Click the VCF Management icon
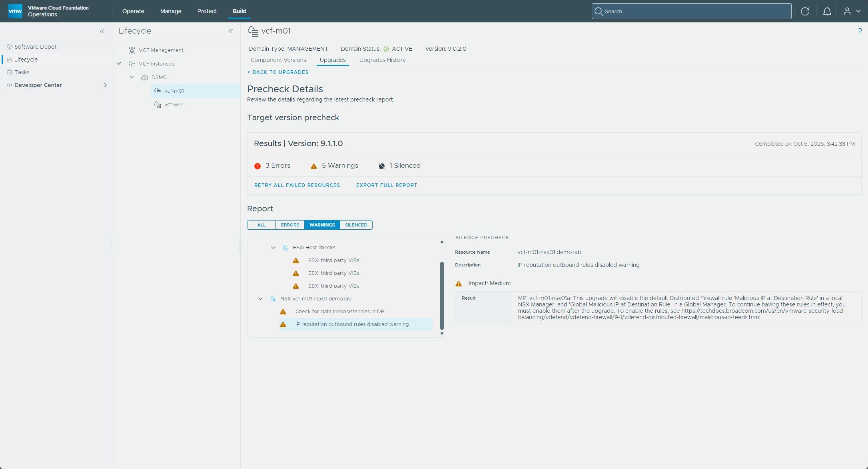Image resolution: width=868 pixels, height=469 pixels. pyautogui.click(x=132, y=50)
